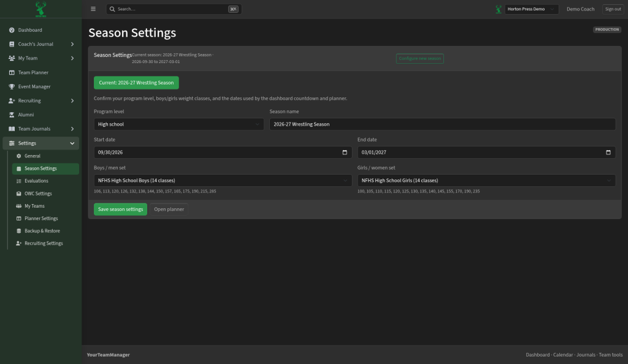Collapse the Settings submenu chevron
Viewport: 628px width, 364px height.
[72, 143]
